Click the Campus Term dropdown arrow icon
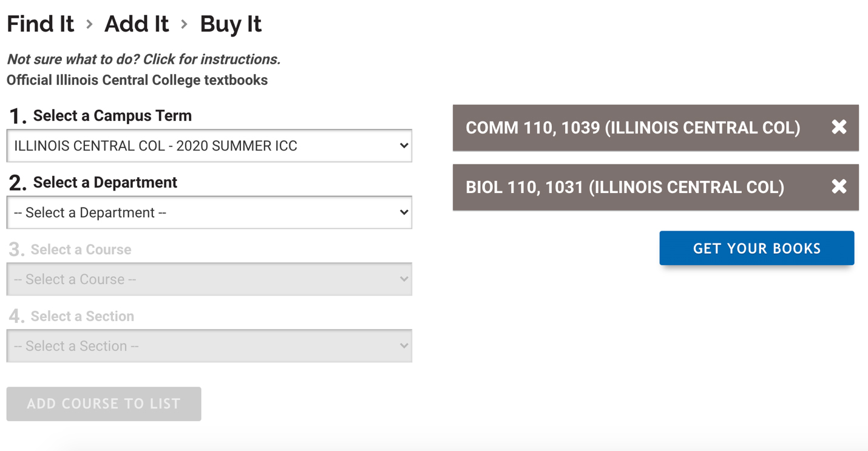Image resolution: width=868 pixels, height=451 pixels. pyautogui.click(x=404, y=146)
